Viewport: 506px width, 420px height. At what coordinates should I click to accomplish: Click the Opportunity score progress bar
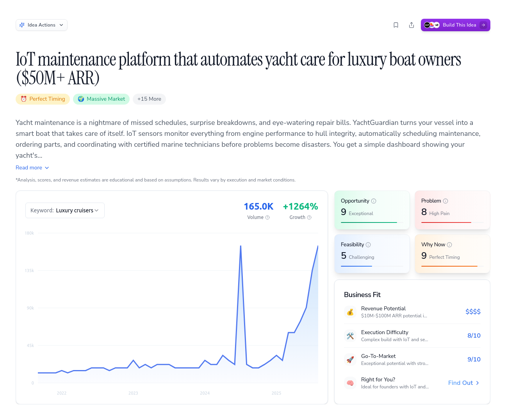[369, 222]
